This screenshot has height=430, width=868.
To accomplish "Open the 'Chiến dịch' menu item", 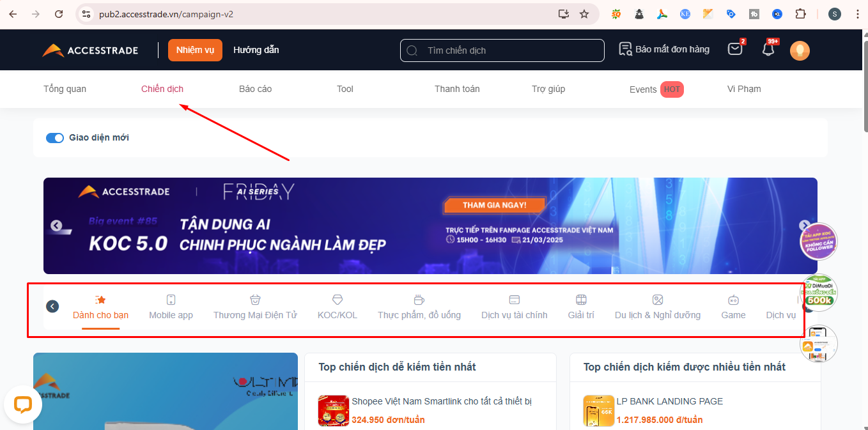I will point(162,89).
